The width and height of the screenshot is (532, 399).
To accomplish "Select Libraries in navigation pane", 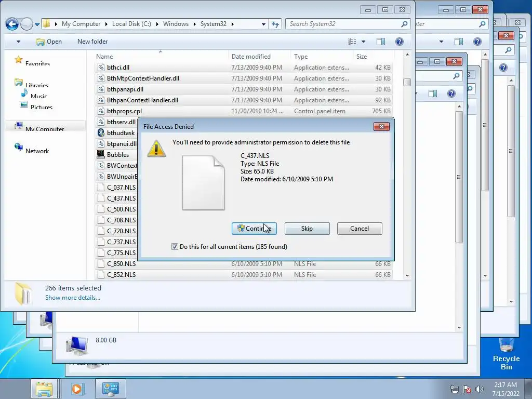I will point(37,85).
